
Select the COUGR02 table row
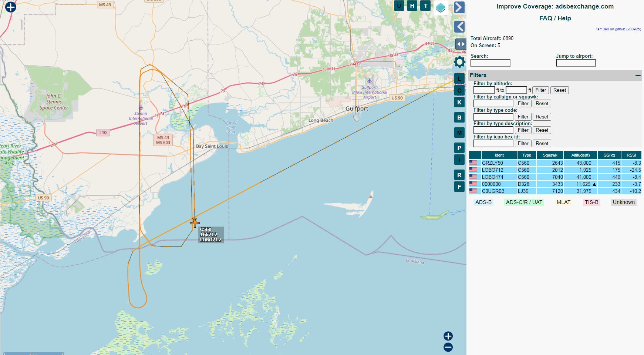[x=555, y=191]
